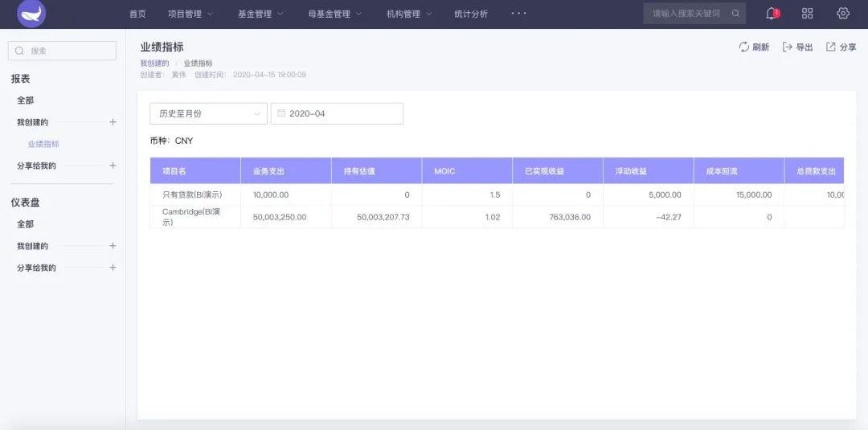Image resolution: width=868 pixels, height=430 pixels.
Task: Select 业绩指标 in the sidebar tree
Action: click(x=43, y=144)
